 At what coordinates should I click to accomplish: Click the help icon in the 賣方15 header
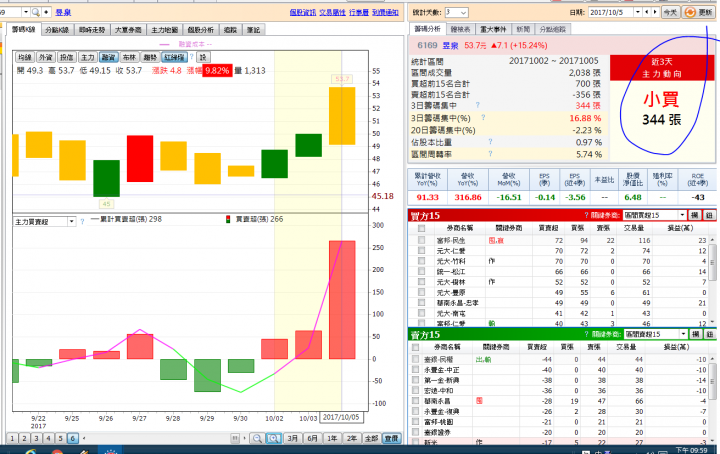[586, 334]
